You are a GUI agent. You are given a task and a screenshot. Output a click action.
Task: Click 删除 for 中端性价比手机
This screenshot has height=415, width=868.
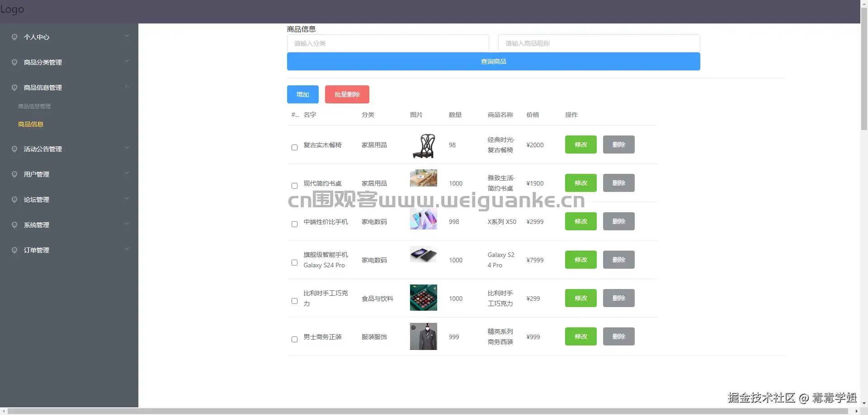(619, 221)
